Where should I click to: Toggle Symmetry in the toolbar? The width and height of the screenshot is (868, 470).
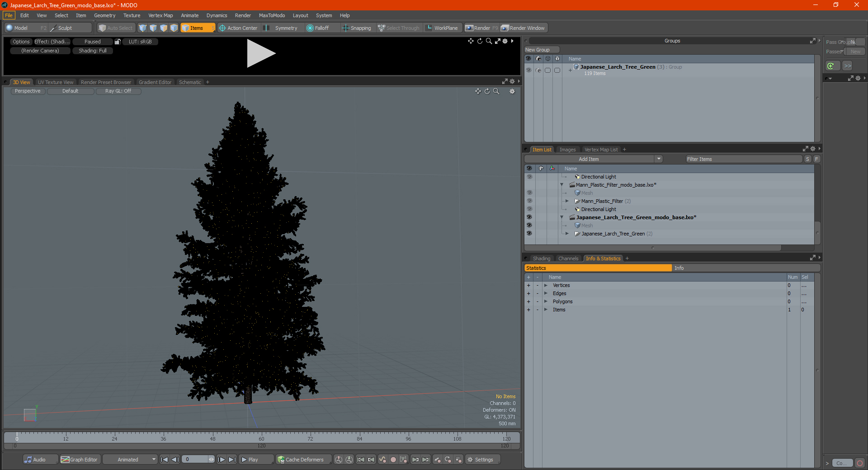click(281, 28)
